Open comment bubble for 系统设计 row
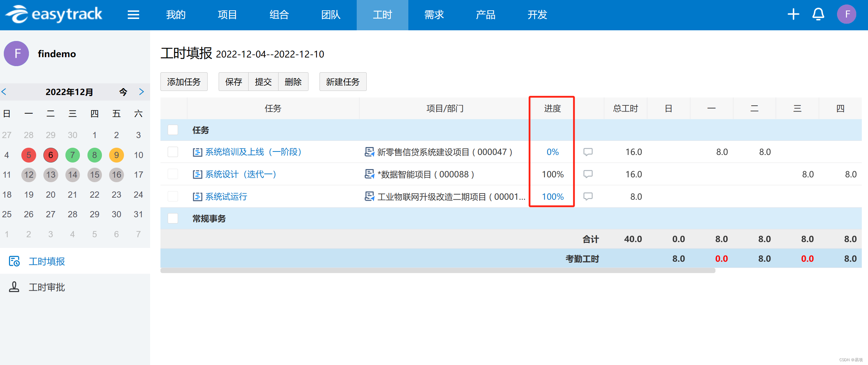 coord(588,174)
